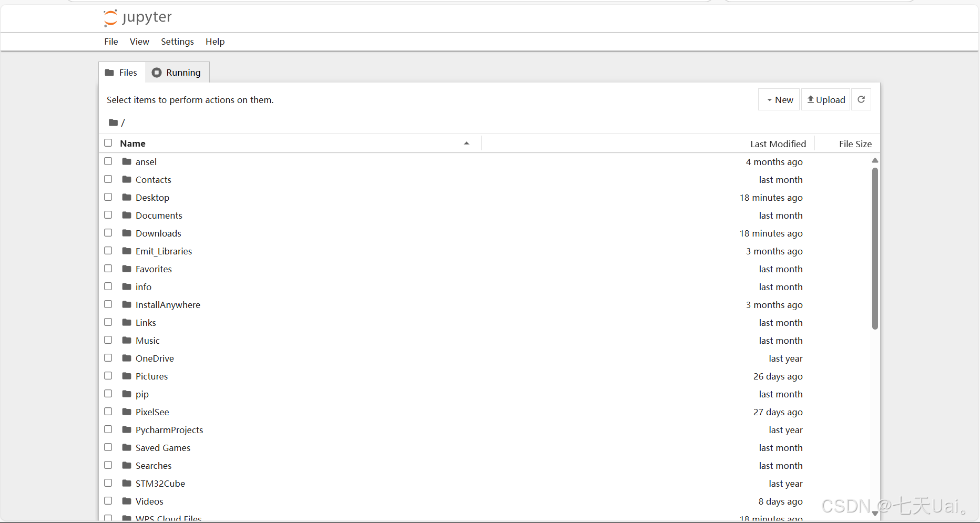Click the '26 days ago' modified text
The width and height of the screenshot is (980, 523).
[778, 376]
